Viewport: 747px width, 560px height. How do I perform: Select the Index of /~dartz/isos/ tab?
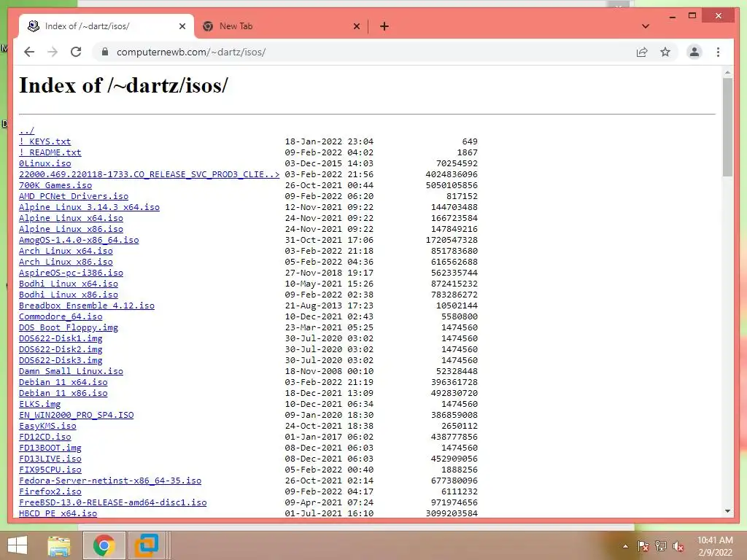tap(107, 26)
